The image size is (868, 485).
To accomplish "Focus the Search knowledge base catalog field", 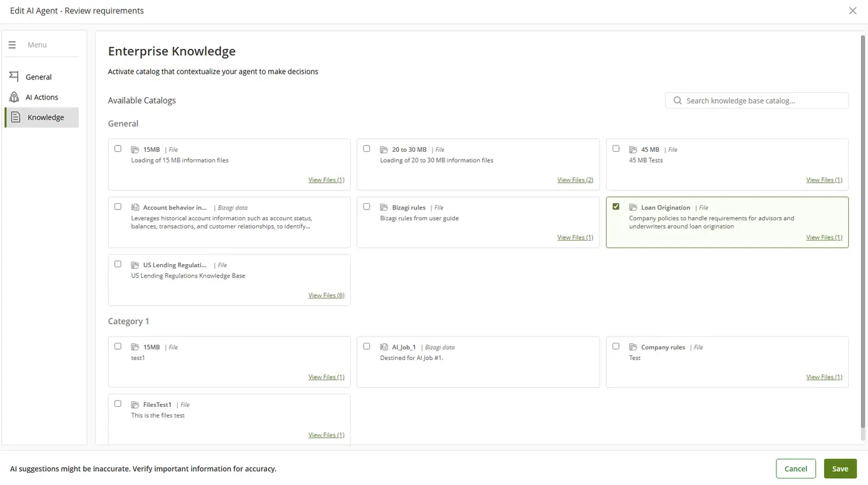I will tap(757, 100).
